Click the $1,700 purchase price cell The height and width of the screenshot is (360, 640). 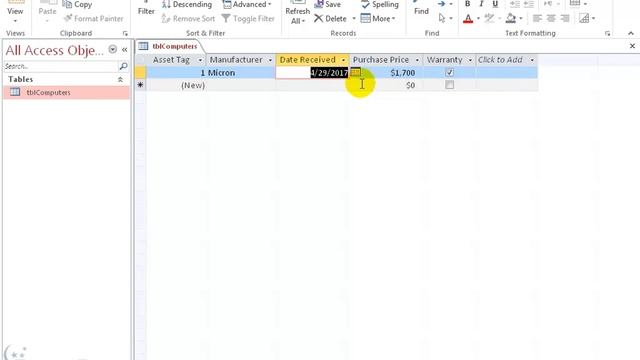click(386, 73)
